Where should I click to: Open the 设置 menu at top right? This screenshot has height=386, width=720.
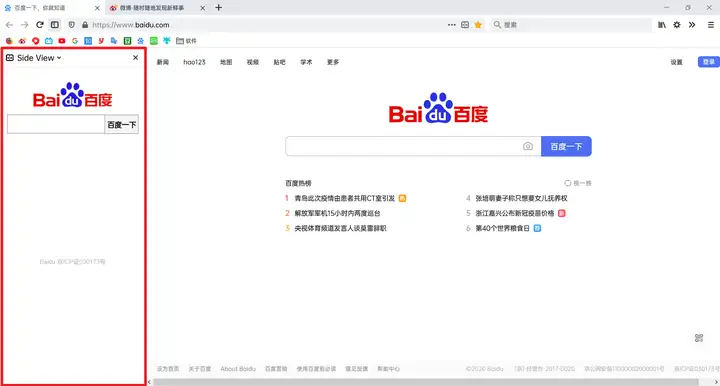tap(676, 62)
